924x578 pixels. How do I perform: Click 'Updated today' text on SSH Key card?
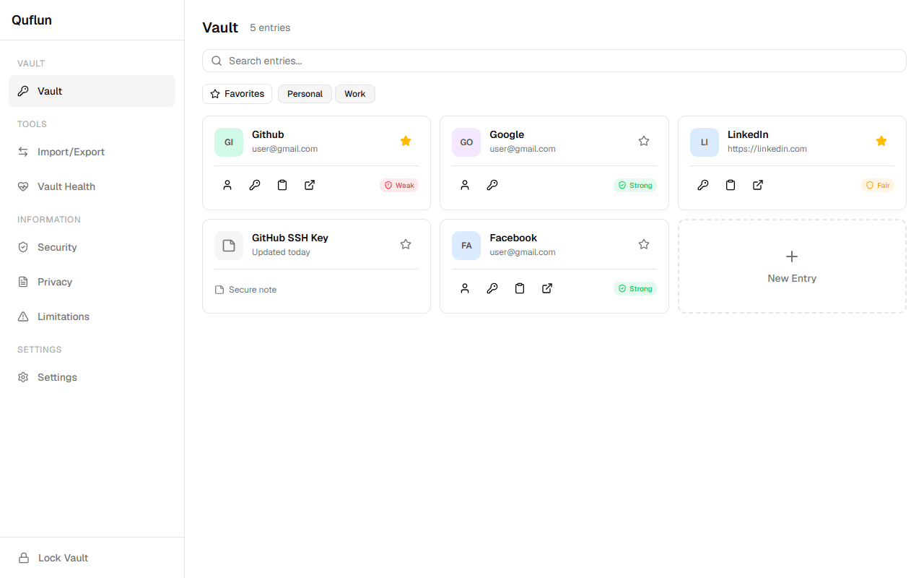(x=281, y=252)
